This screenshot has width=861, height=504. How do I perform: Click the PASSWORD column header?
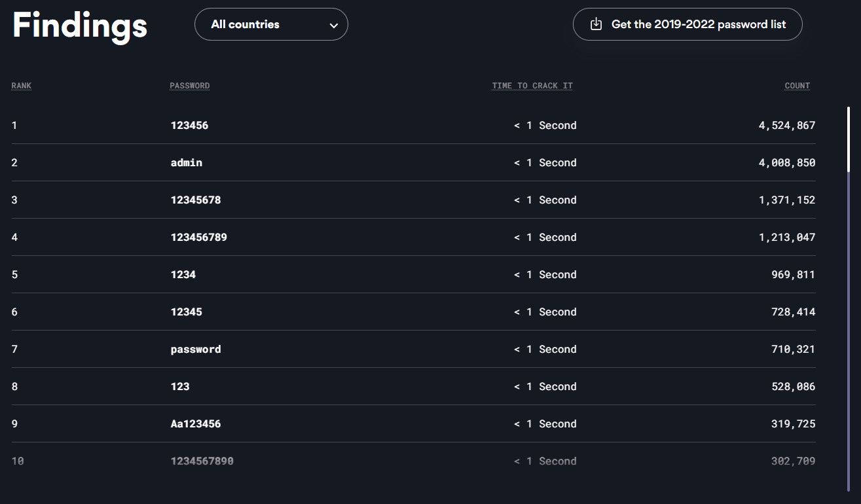pyautogui.click(x=190, y=86)
